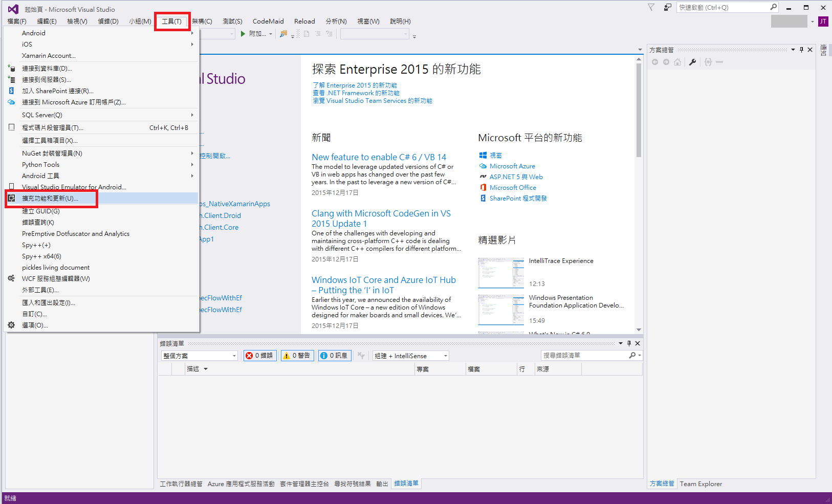
Task: Open Windows IoT Core and Azure IoT Hub article
Action: (384, 285)
